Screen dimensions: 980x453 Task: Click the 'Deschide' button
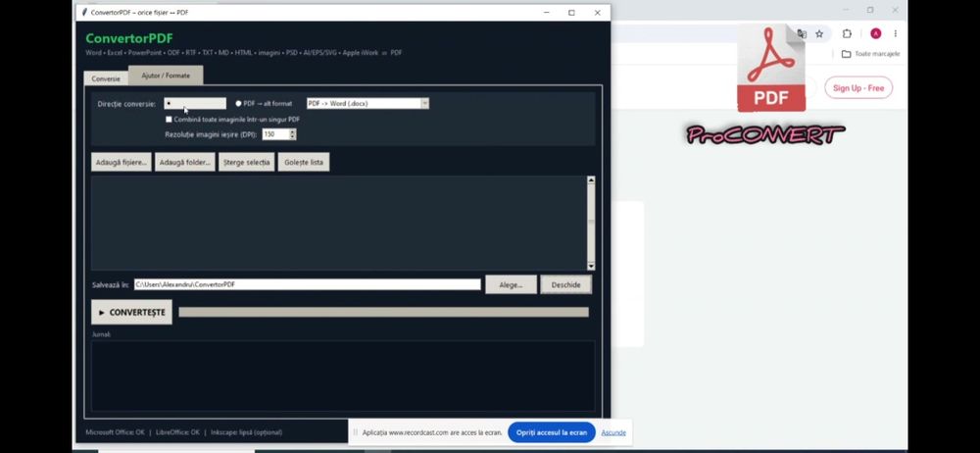pyautogui.click(x=565, y=284)
